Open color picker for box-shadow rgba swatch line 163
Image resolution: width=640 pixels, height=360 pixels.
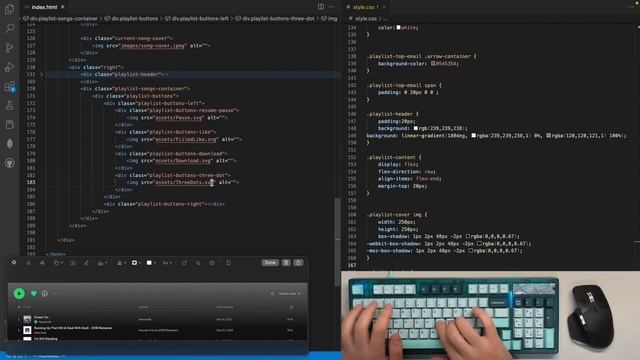(468, 236)
